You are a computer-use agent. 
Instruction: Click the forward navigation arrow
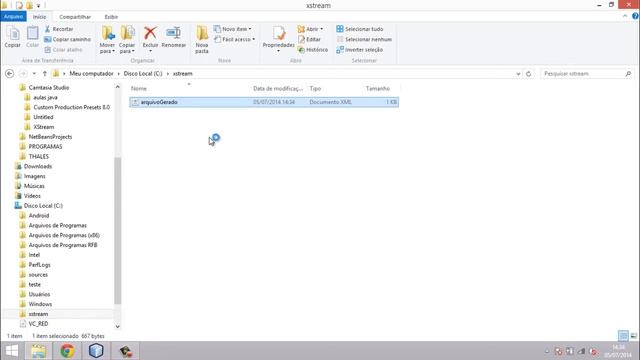coord(23,73)
